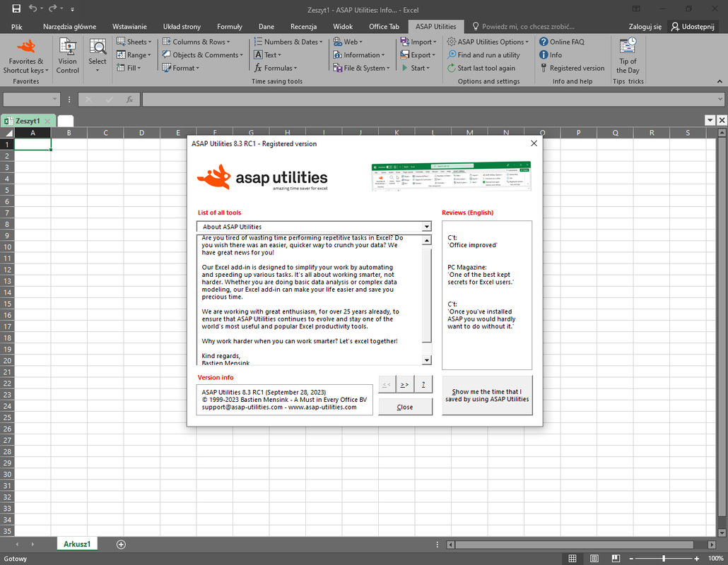Customize Quick Access Toolbar dropdown

click(x=72, y=8)
